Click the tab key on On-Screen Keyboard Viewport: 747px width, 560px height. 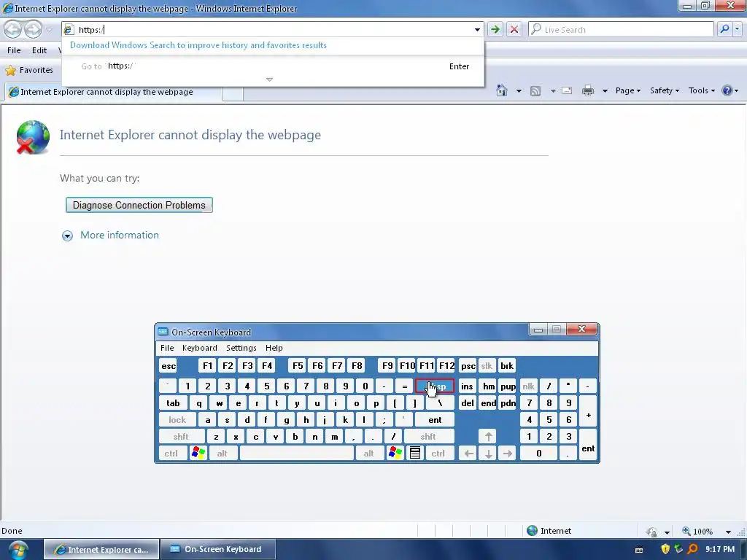[173, 403]
